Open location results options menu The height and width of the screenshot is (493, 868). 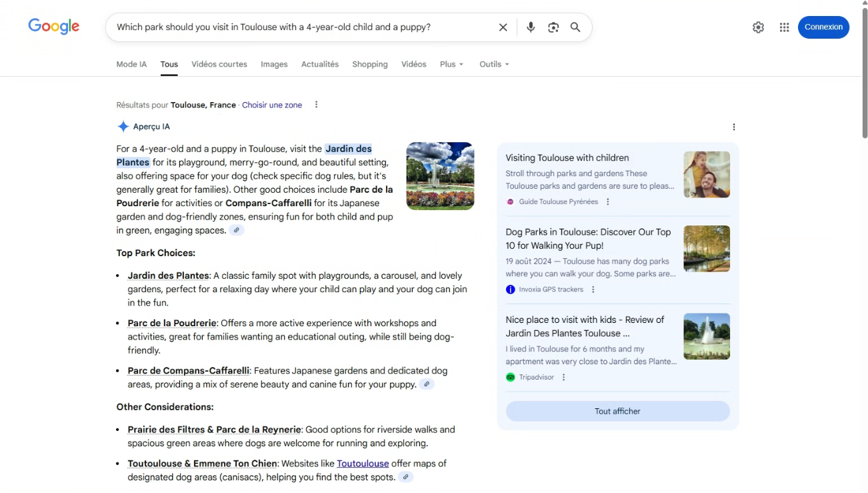coord(316,105)
